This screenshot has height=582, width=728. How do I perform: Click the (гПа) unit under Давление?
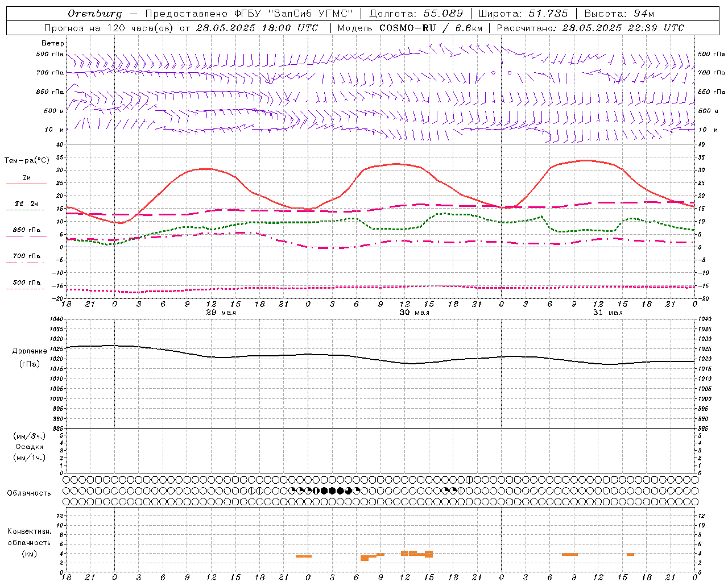30,364
